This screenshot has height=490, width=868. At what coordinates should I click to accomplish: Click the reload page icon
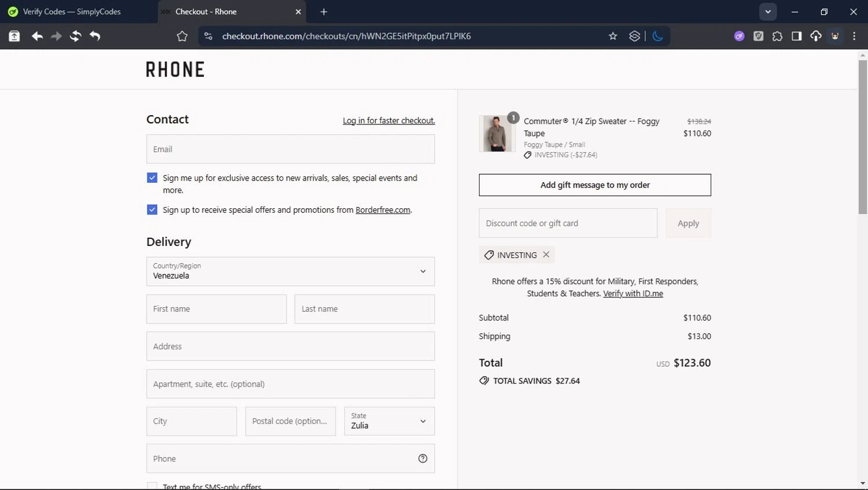[x=75, y=36]
